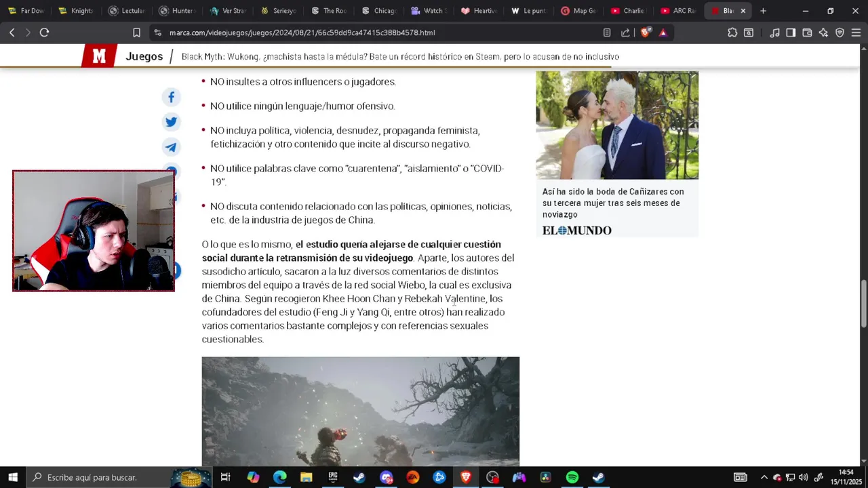Switch to the Ver Stran tab
This screenshot has width=868, height=488.
tap(228, 11)
